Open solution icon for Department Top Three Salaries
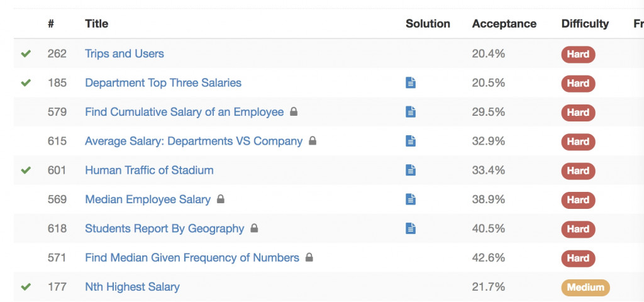The image size is (644, 302). pos(411,83)
